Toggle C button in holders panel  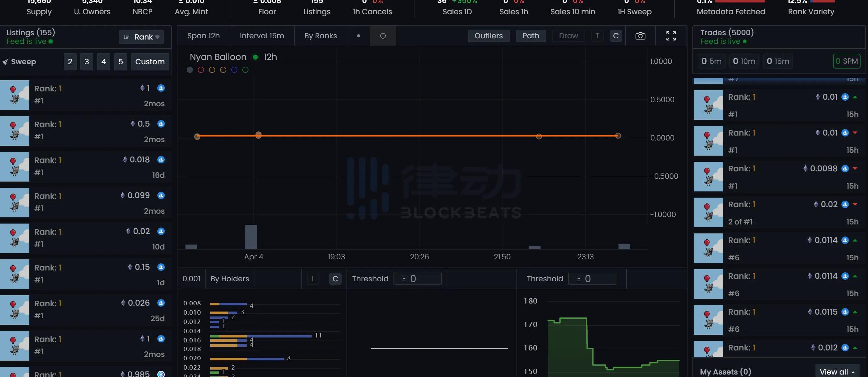pos(335,279)
